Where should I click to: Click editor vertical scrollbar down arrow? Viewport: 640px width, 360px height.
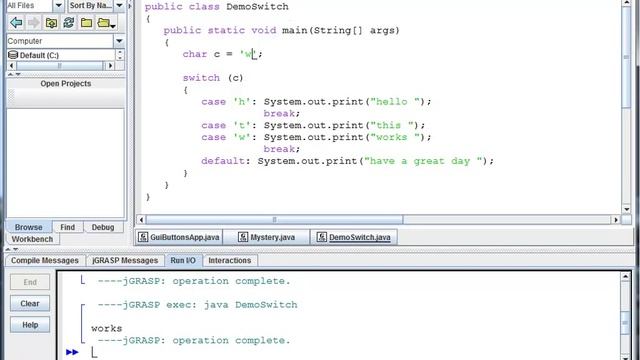pos(627,209)
